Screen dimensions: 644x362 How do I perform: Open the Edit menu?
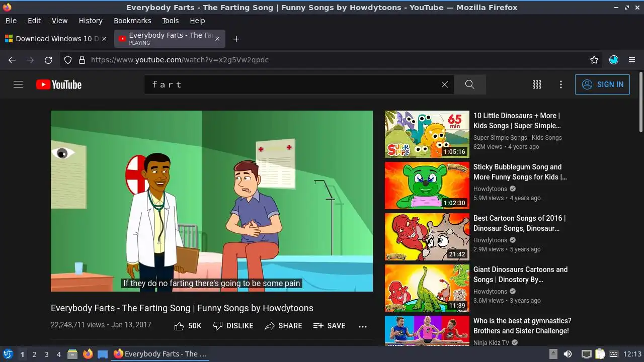34,21
